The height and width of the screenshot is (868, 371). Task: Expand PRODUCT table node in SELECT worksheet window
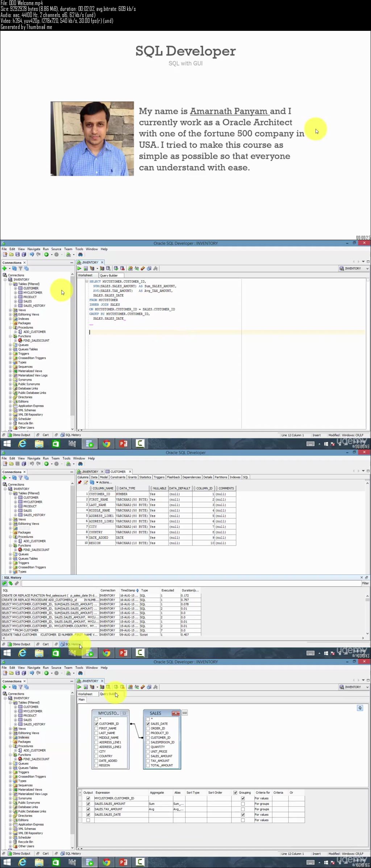(x=16, y=297)
